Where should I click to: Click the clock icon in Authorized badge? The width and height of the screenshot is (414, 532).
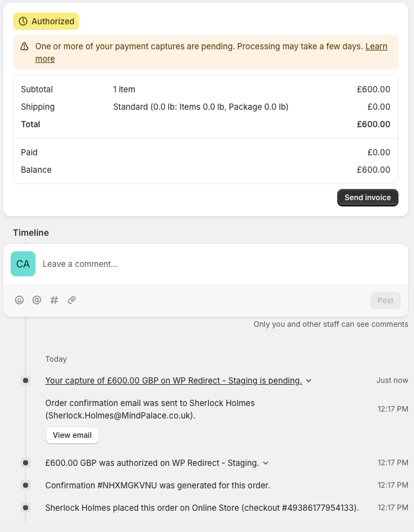pos(23,21)
